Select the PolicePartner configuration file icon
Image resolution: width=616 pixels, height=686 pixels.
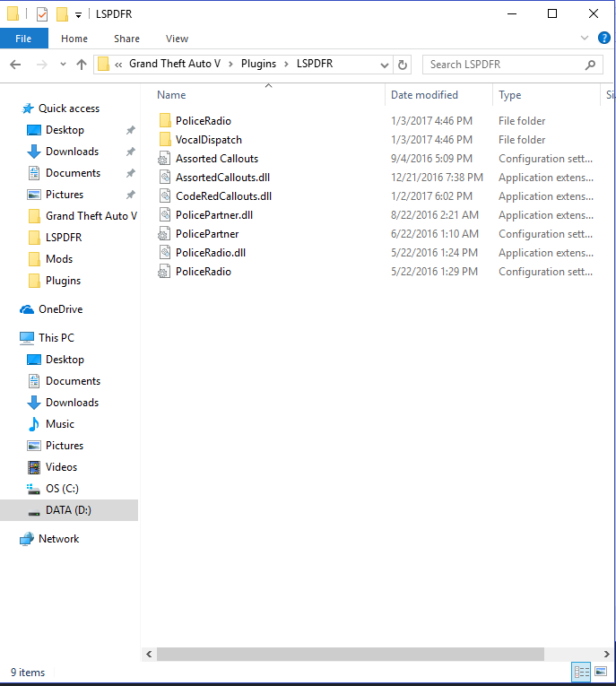click(x=164, y=234)
